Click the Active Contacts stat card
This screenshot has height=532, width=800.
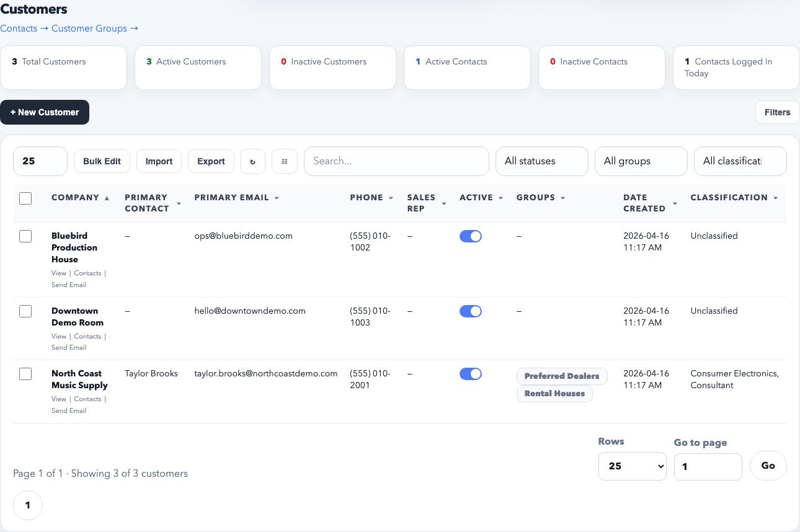[x=467, y=68]
